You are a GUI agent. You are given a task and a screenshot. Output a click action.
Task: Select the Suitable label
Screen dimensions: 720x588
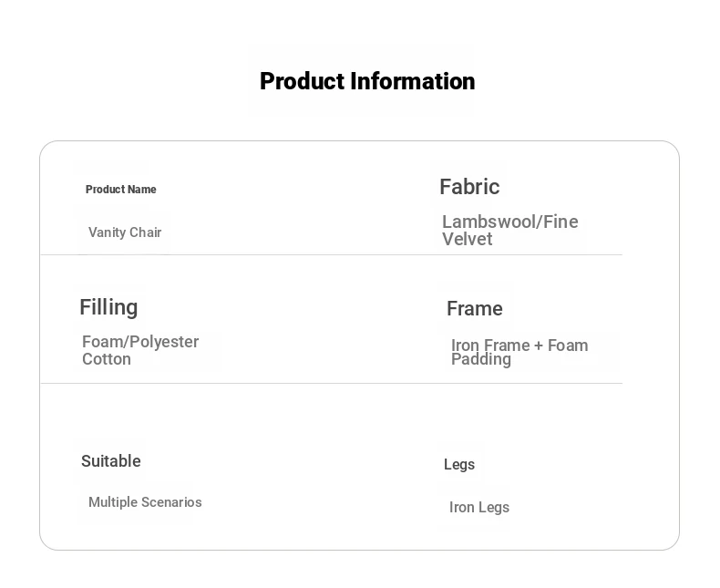[x=110, y=461]
